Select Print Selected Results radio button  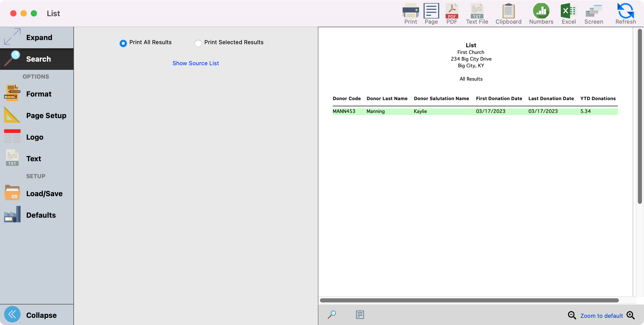click(198, 43)
